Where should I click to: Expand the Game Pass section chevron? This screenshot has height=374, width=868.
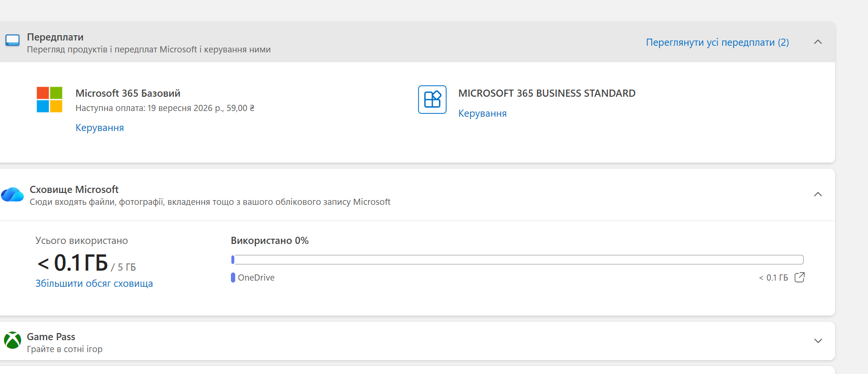818,341
